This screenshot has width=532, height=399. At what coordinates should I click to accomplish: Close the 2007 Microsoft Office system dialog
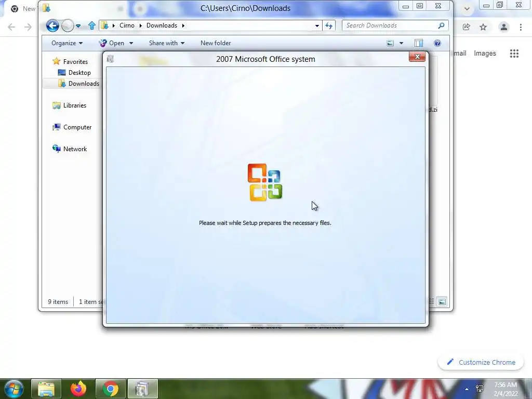(x=417, y=57)
